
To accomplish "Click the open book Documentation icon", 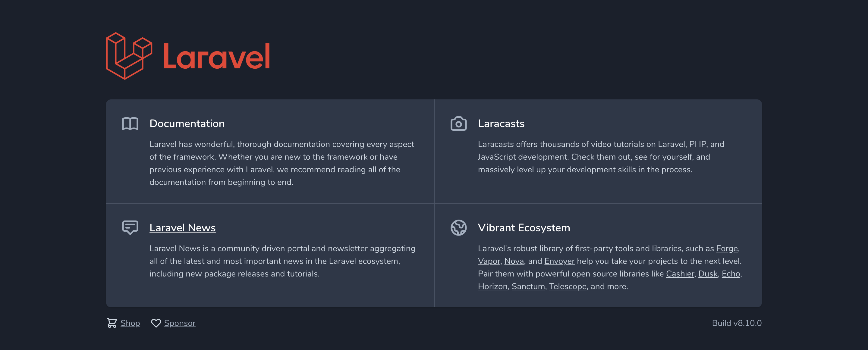I will coord(130,123).
